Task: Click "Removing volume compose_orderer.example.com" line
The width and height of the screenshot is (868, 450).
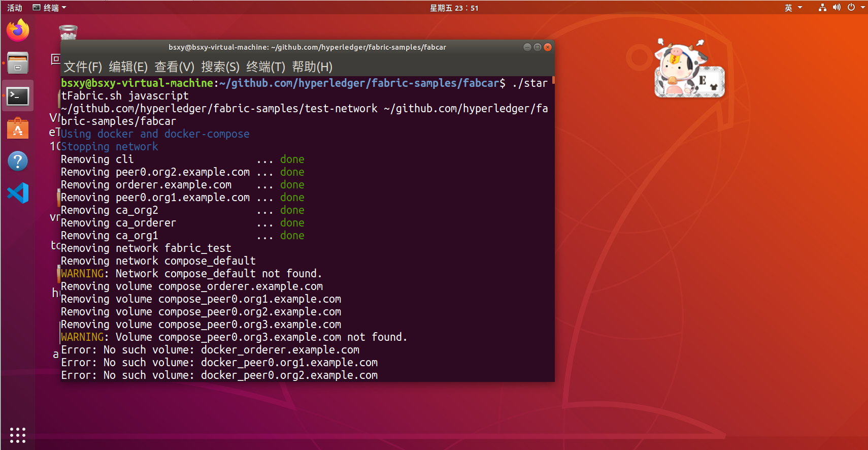Action: pos(192,286)
